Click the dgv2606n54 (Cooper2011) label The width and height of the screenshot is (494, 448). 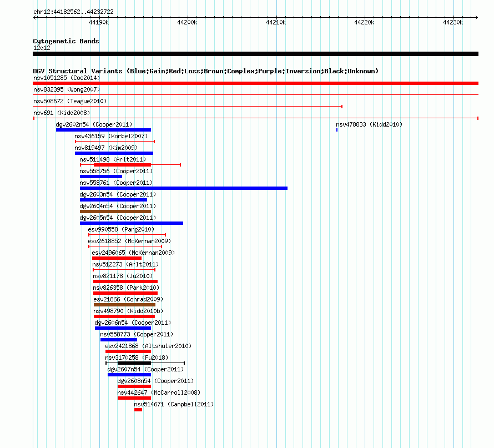pyautogui.click(x=133, y=323)
